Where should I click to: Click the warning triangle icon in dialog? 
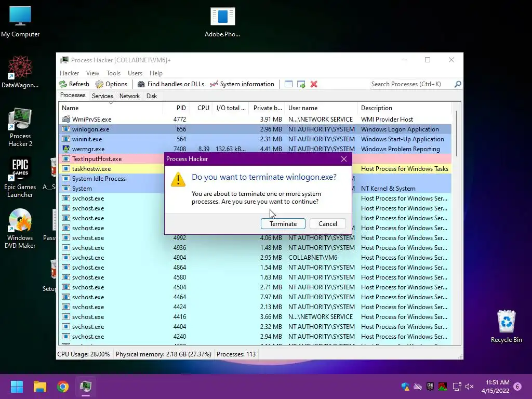(178, 179)
